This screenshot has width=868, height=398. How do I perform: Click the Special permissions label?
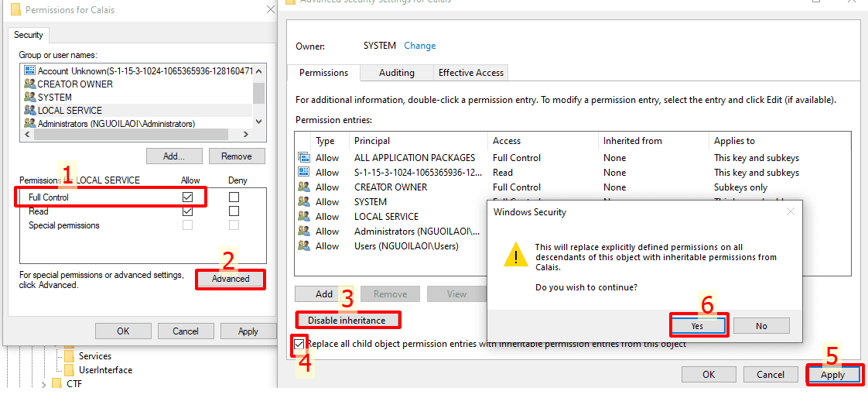[x=64, y=225]
